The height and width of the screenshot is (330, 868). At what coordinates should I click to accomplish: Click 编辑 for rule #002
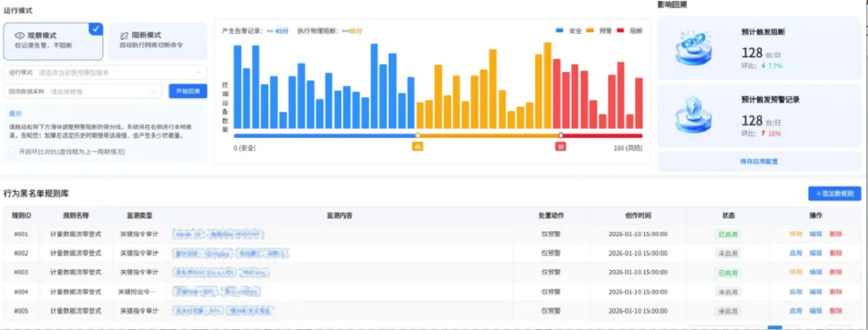tap(815, 253)
